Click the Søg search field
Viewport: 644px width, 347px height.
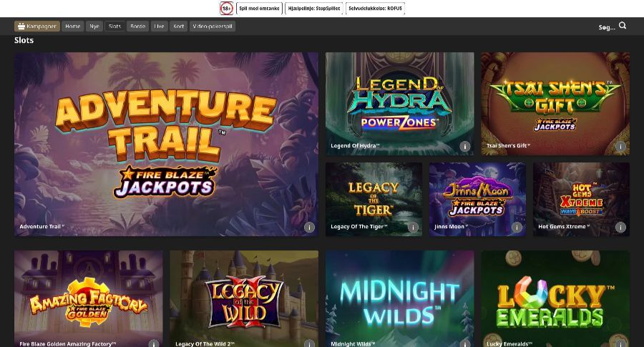(x=607, y=27)
